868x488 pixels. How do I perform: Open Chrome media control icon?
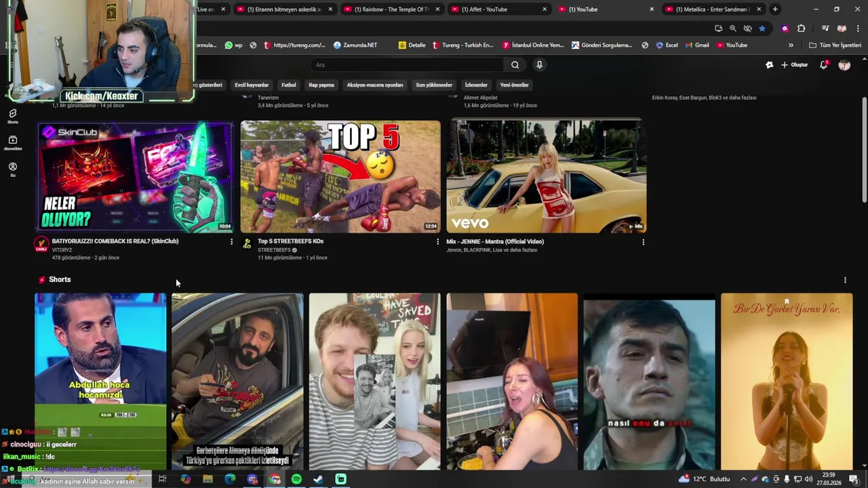click(825, 28)
